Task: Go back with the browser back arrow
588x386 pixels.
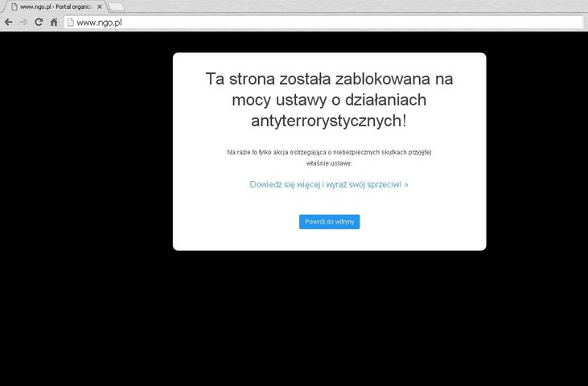Action: (8, 22)
